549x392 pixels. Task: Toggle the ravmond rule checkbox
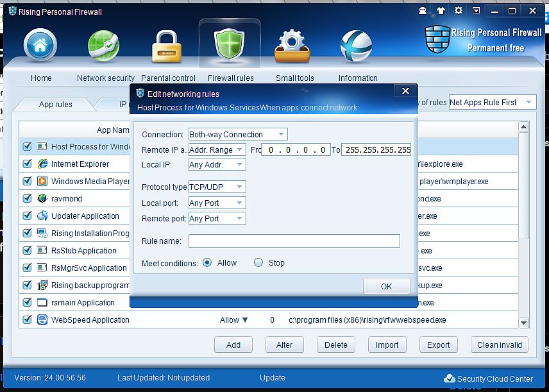coord(27,198)
